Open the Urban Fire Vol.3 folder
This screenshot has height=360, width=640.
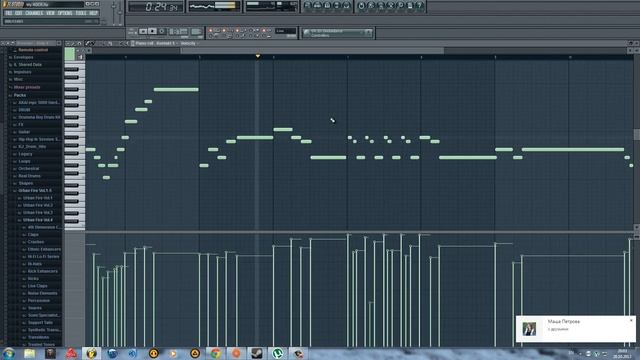click(x=38, y=213)
